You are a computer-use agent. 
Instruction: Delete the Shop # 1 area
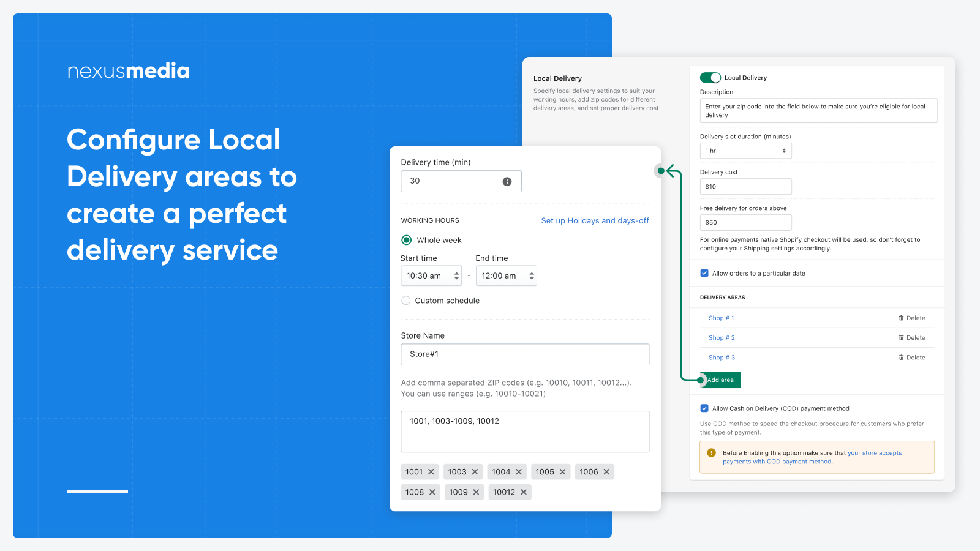(912, 318)
